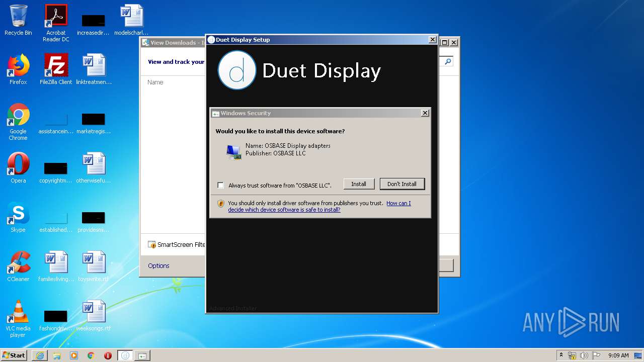Open the media player taskbar icon
This screenshot has height=362, width=644.
[x=74, y=355]
